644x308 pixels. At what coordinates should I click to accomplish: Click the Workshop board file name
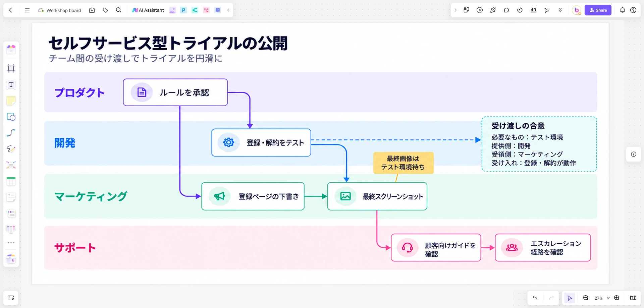pos(63,10)
